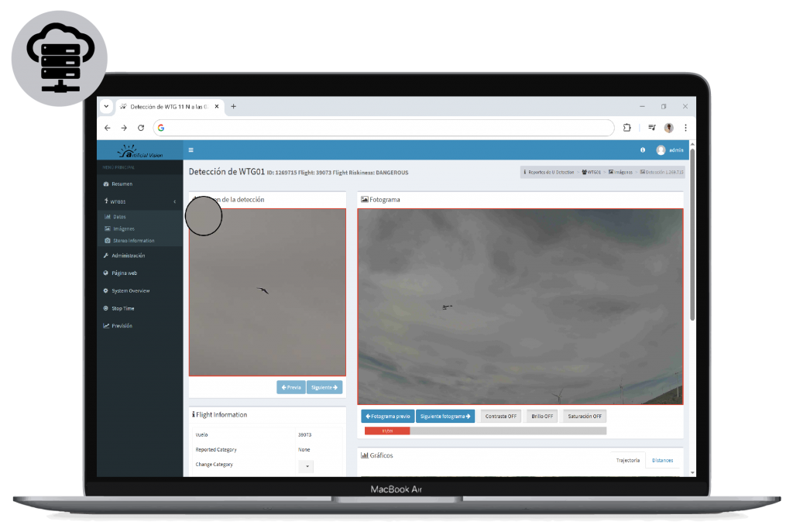Click the Artificial Vision logo
Image resolution: width=793 pixels, height=532 pixels.
click(x=140, y=151)
